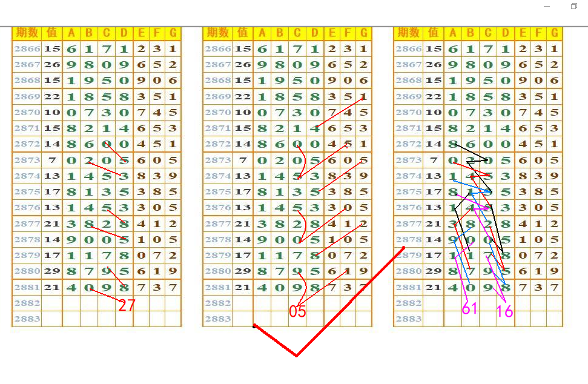The image size is (588, 384).
Task: Click column D header in the right table
Action: pyautogui.click(x=506, y=33)
